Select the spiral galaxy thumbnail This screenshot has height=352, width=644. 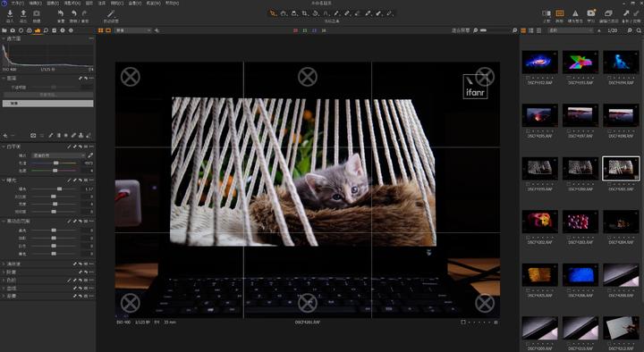click(x=539, y=62)
